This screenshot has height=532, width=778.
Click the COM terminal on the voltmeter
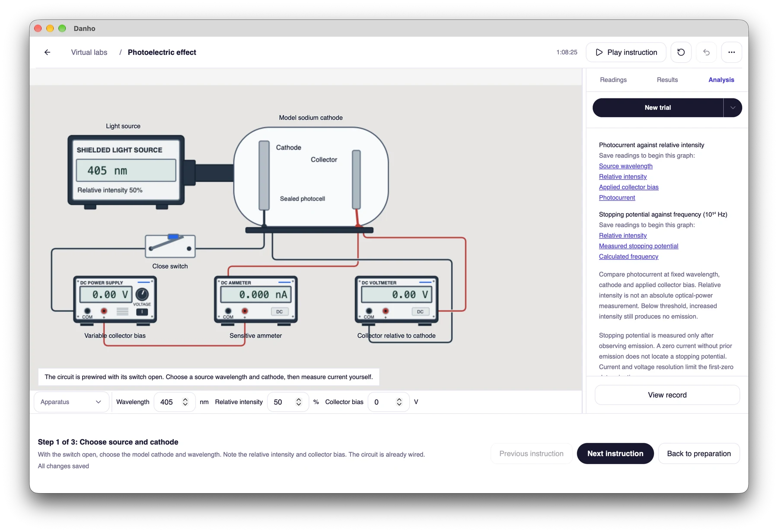tap(369, 311)
